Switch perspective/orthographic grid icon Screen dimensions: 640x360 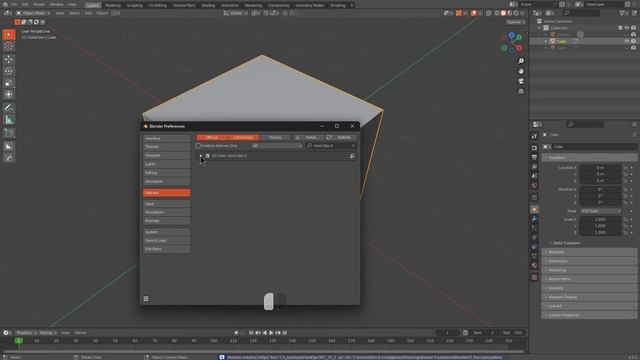[x=521, y=91]
